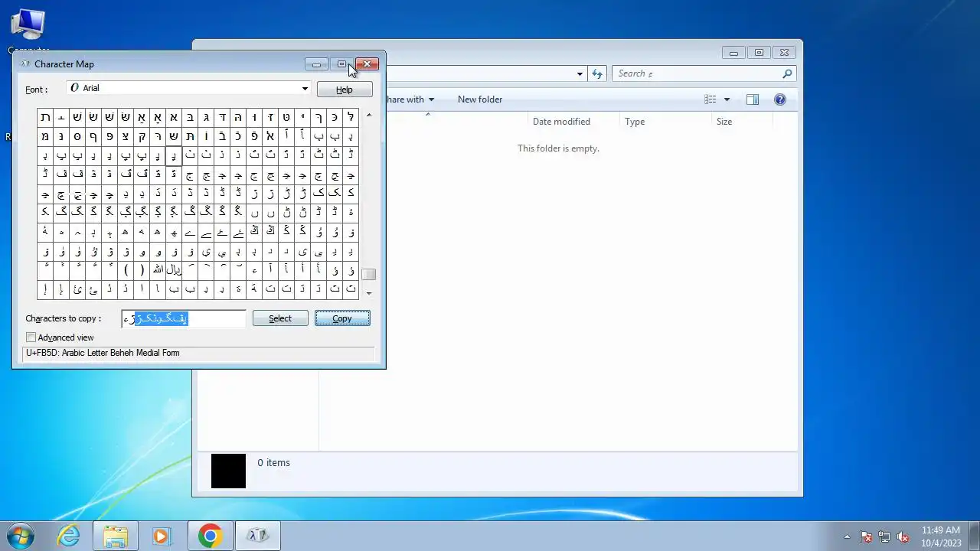
Task: Expand the view options dropdown arrow
Action: [727, 99]
